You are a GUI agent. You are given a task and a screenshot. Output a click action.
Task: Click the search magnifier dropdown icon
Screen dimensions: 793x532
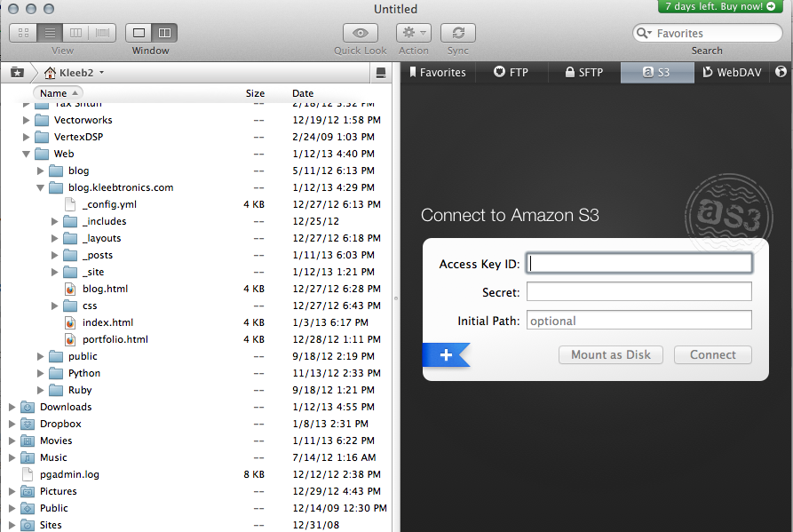(644, 34)
